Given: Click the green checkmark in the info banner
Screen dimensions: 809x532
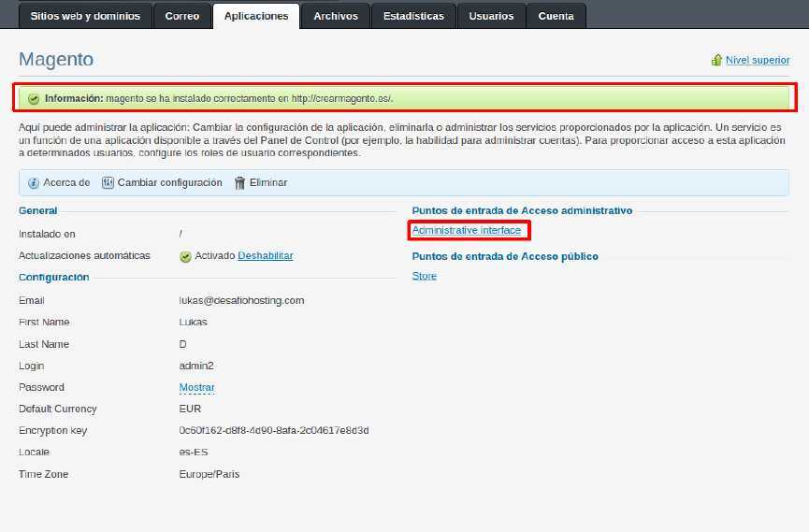Looking at the screenshot, I should [34, 98].
